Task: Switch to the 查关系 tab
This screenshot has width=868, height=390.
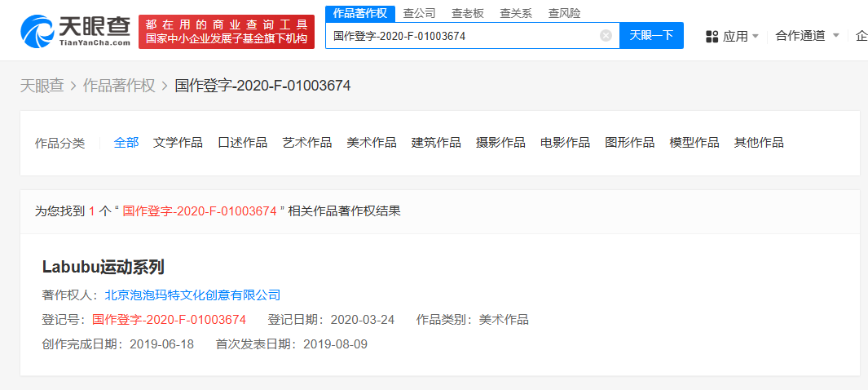Action: click(516, 13)
